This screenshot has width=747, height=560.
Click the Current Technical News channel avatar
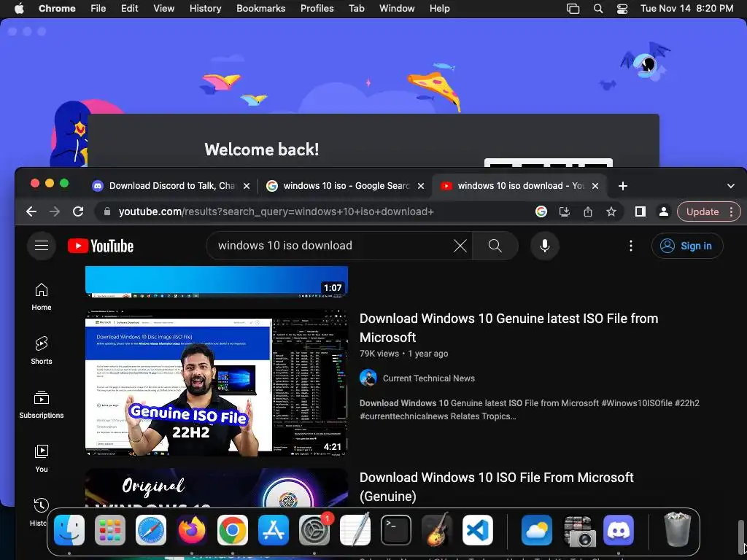coord(368,378)
